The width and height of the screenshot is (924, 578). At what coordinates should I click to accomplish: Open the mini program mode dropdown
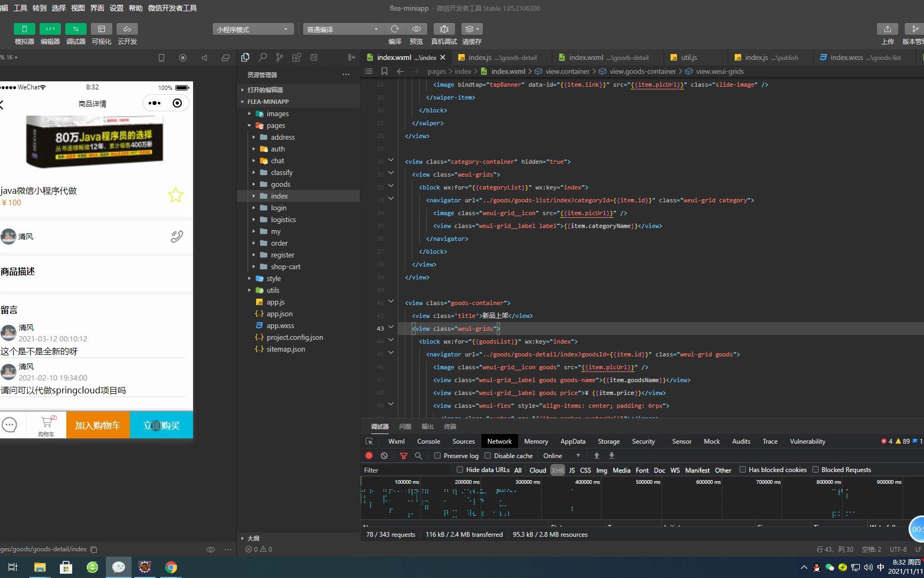[x=253, y=29]
